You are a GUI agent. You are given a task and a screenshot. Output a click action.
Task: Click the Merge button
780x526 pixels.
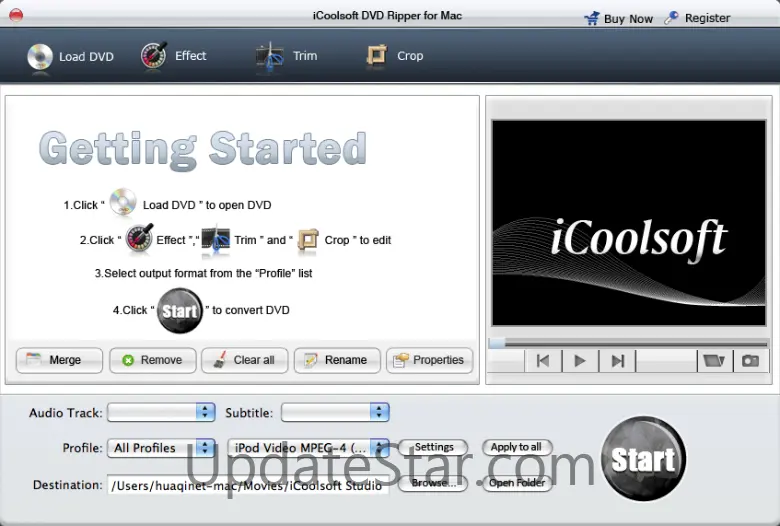click(59, 360)
